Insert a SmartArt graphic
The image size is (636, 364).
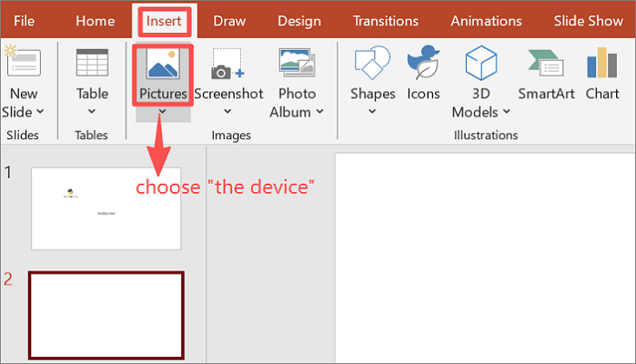546,73
